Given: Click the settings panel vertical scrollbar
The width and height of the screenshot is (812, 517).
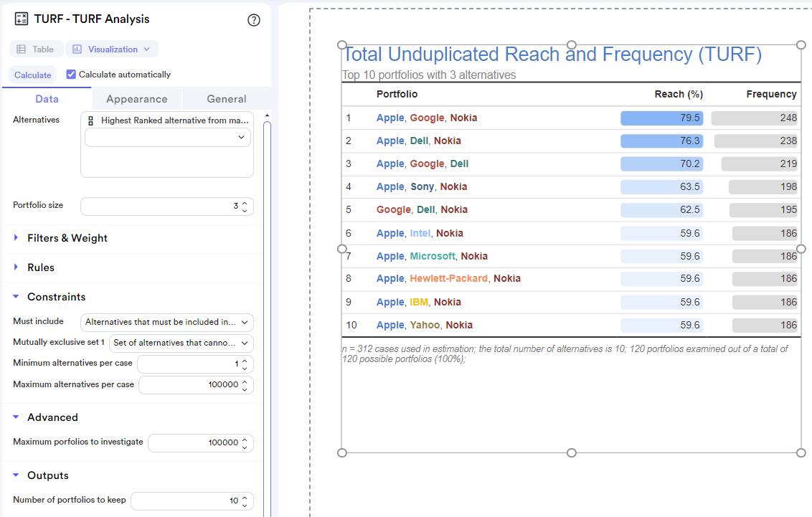Looking at the screenshot, I should coord(268,318).
